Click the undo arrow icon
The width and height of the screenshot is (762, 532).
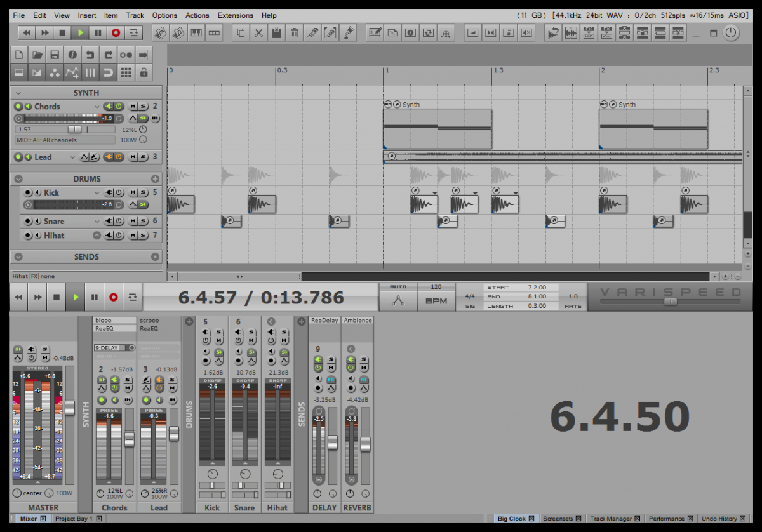click(x=90, y=55)
